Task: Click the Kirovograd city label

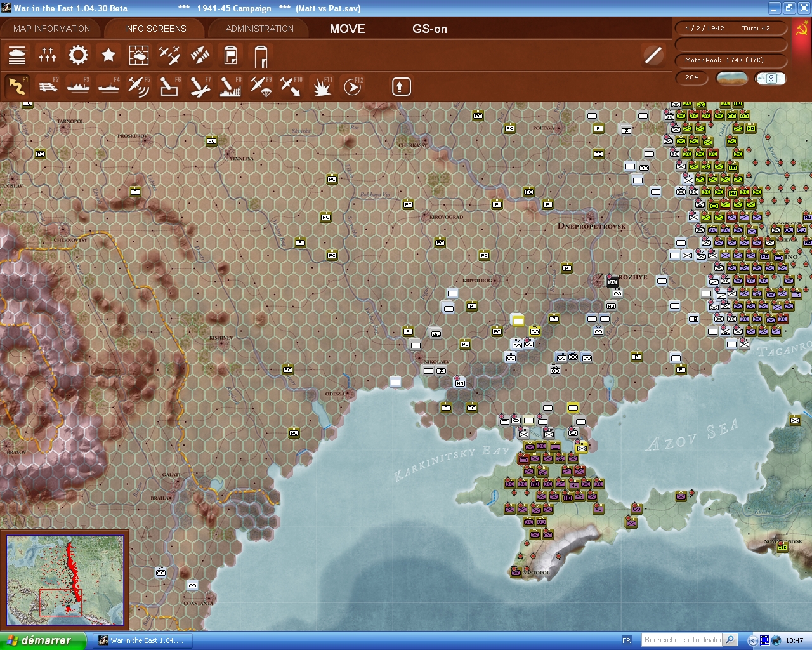Action: pos(447,217)
